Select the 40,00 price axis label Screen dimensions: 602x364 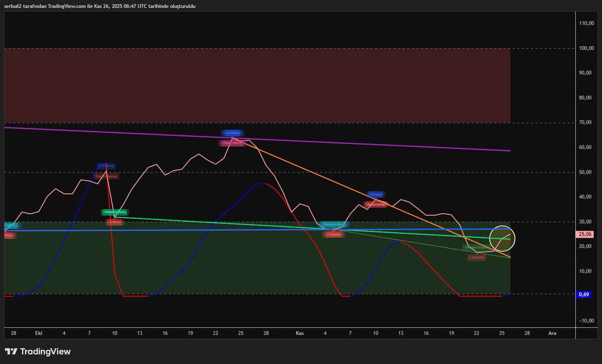(x=585, y=197)
